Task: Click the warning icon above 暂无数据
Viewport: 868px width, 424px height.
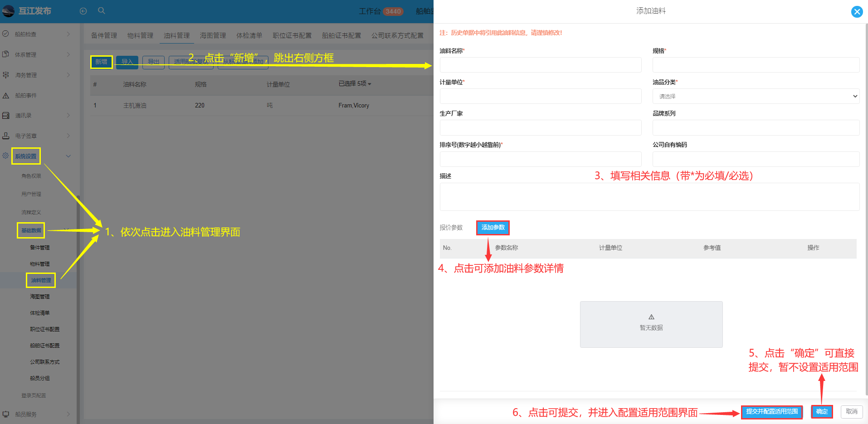Action: click(651, 317)
